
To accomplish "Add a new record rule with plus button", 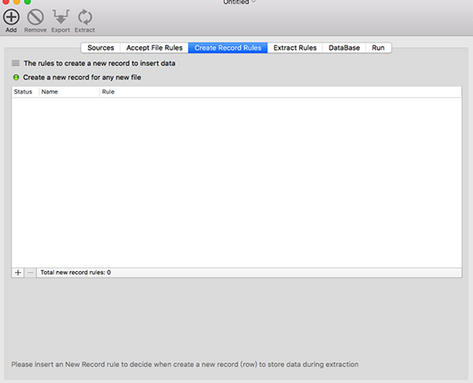I will (18, 273).
